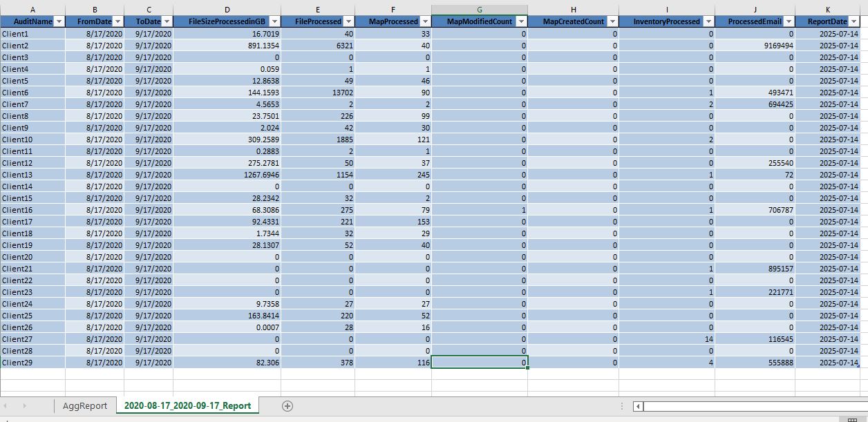Open the FileProcessed filter dropdown

pyautogui.click(x=348, y=21)
